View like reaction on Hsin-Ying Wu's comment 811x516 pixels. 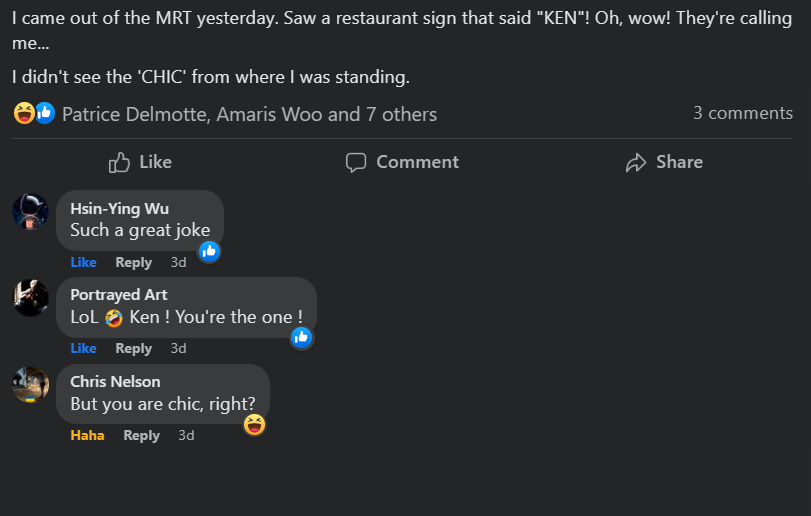(x=209, y=251)
